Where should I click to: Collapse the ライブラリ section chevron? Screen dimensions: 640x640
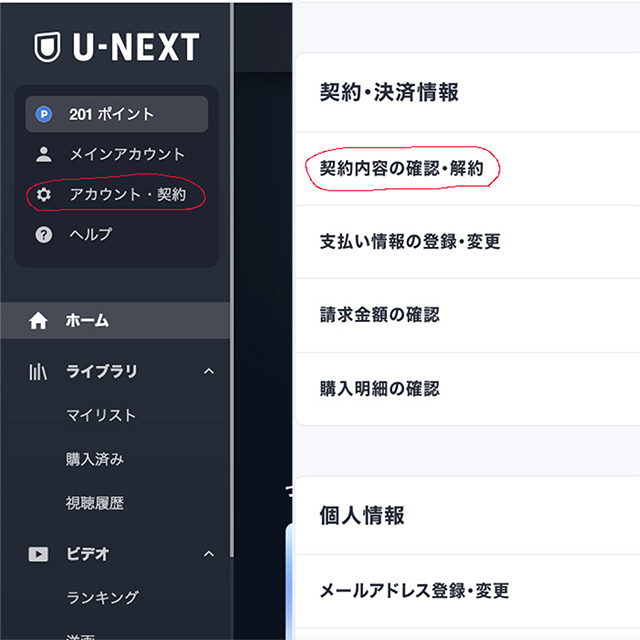click(x=209, y=371)
